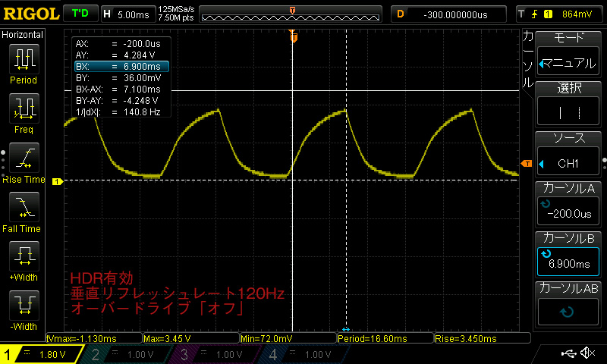The height and width of the screenshot is (364, 607).
Task: Click the BX = 6.900ms highlighted row
Action: coord(121,67)
